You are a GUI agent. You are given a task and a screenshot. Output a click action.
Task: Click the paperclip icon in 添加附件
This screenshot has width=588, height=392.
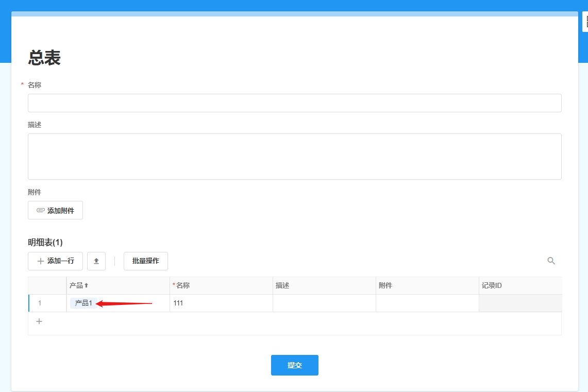(41, 210)
